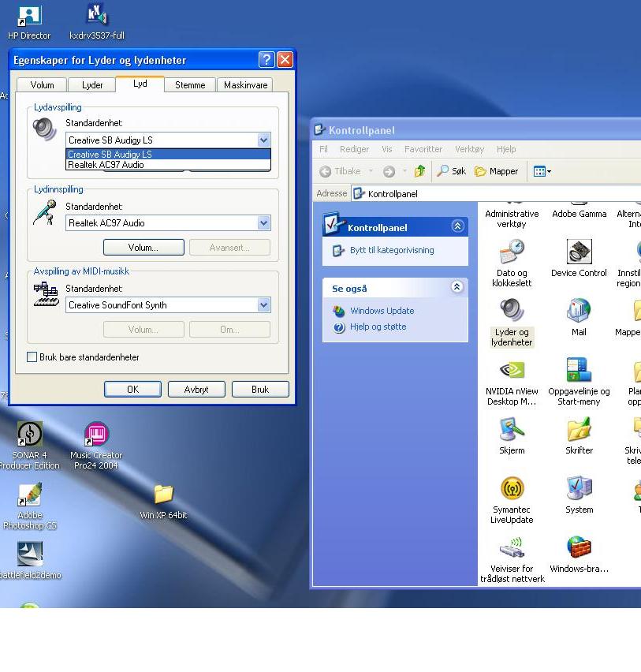This screenshot has height=672, width=641.
Task: Click Mapper in Kontrollpanel toolbar
Action: [496, 171]
